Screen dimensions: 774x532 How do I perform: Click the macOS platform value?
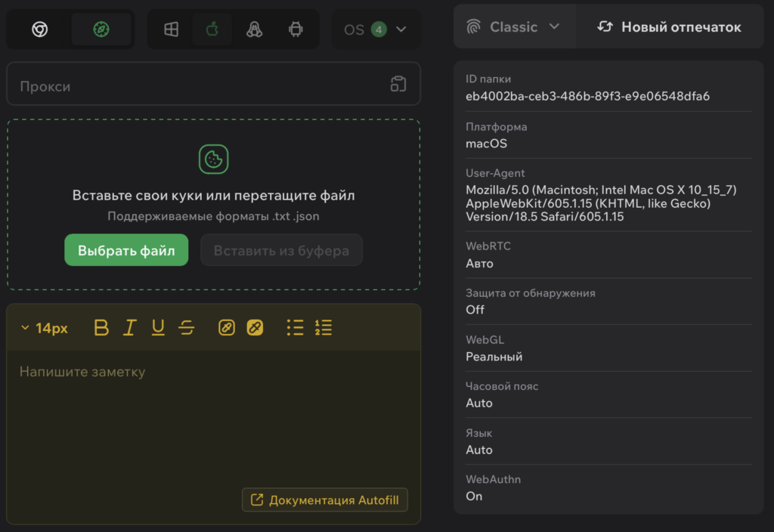[x=486, y=144]
